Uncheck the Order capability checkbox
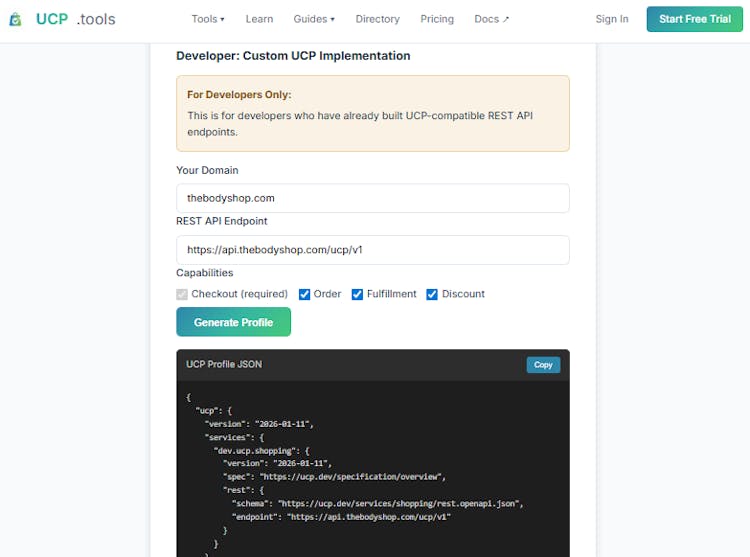The height and width of the screenshot is (557, 750). click(x=305, y=294)
